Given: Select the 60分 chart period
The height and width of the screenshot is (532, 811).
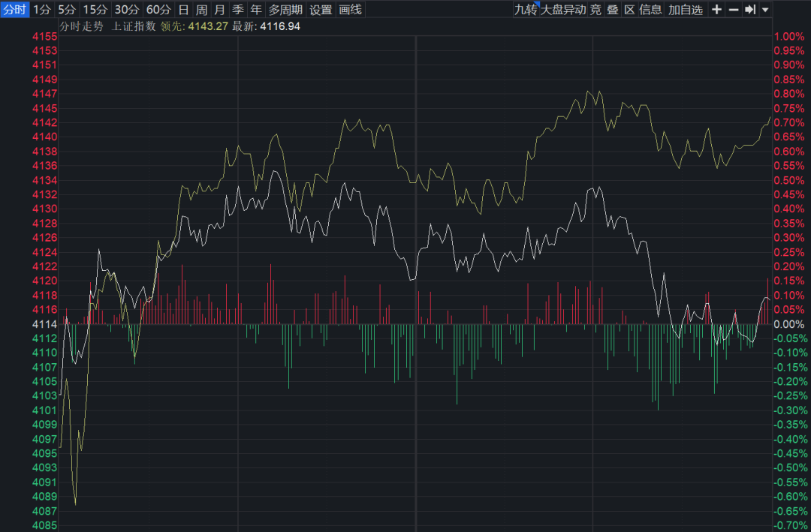Looking at the screenshot, I should [158, 10].
